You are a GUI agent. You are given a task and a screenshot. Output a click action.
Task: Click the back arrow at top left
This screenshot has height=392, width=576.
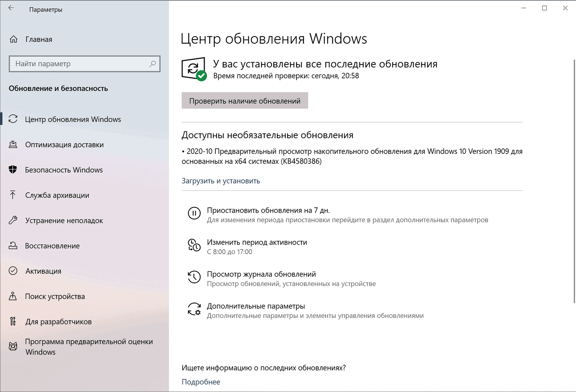click(x=11, y=8)
